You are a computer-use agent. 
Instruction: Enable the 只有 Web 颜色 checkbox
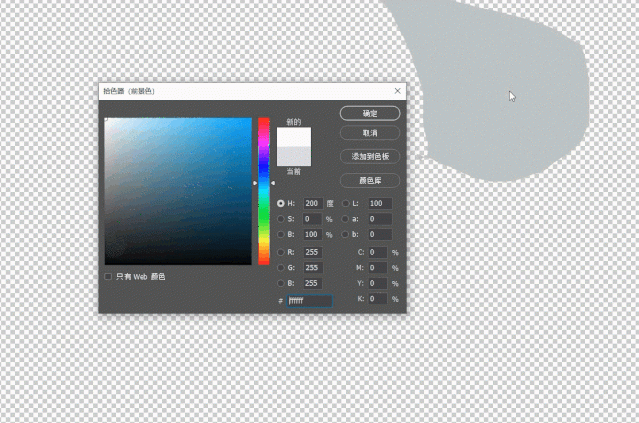(x=108, y=277)
